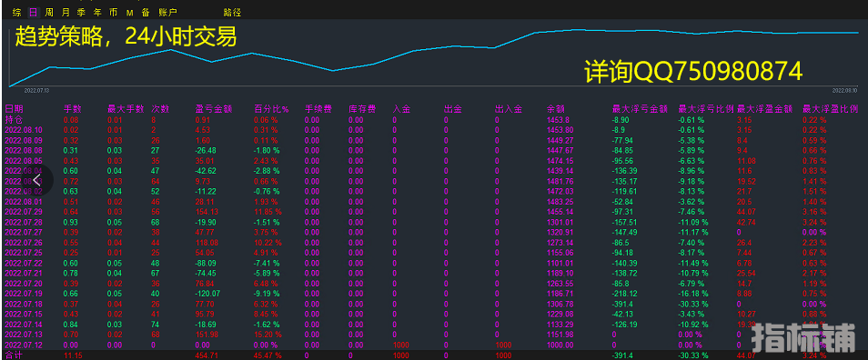
Task: Click trade count 74
Action: tap(155, 325)
